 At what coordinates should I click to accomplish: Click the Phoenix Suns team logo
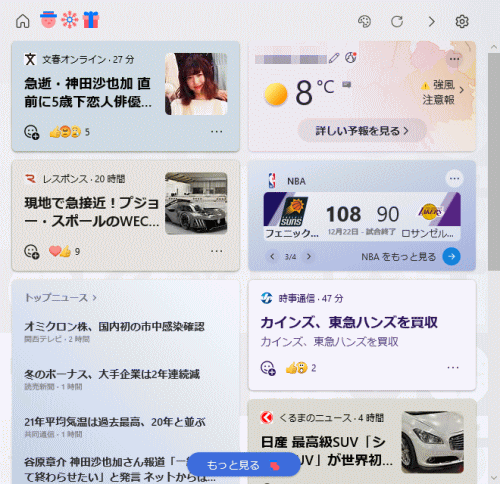point(295,212)
